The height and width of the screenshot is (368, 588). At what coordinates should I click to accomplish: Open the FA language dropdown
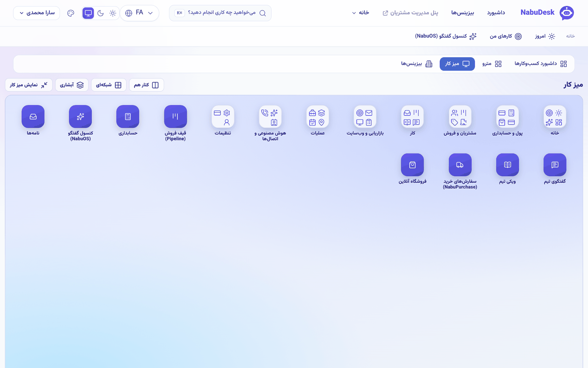139,13
